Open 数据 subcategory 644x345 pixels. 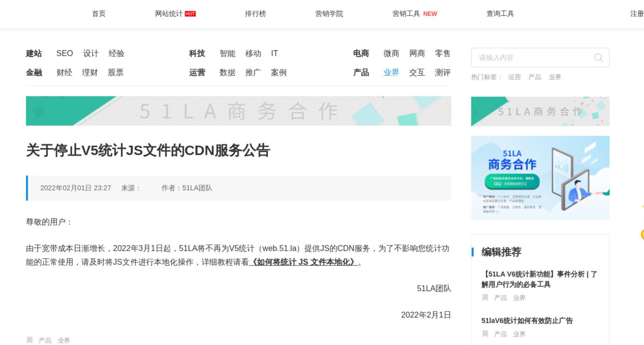point(227,72)
